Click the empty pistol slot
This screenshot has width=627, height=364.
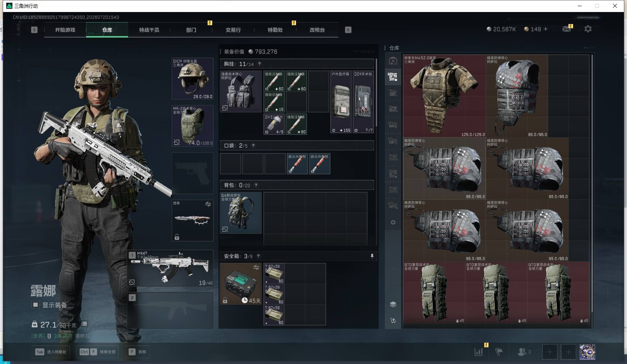[x=192, y=173]
